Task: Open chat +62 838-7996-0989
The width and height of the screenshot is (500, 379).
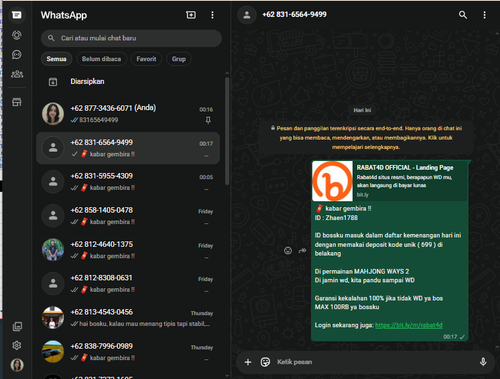Action: click(128, 352)
